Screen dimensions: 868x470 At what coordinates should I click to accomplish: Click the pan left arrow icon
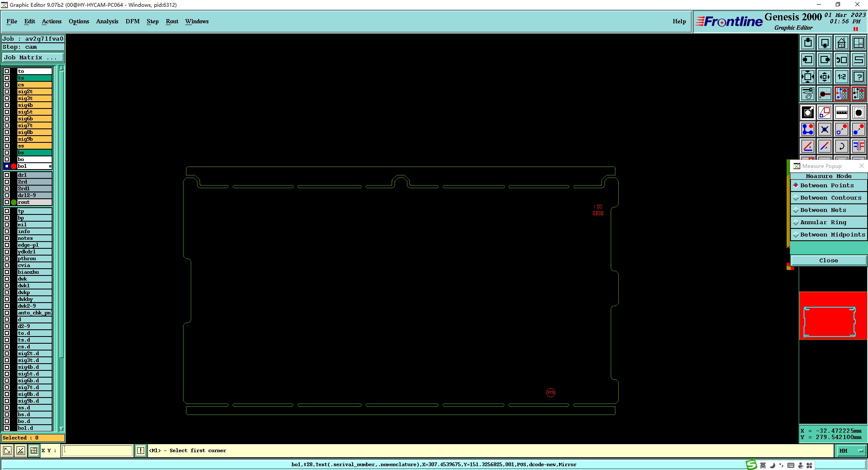coord(808,60)
